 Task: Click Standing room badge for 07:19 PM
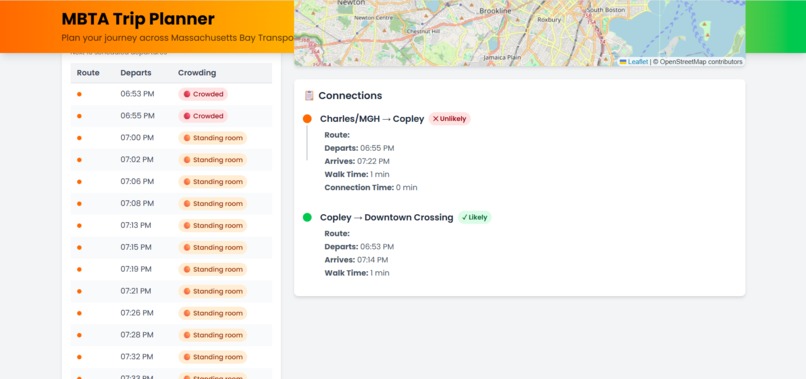pos(212,269)
